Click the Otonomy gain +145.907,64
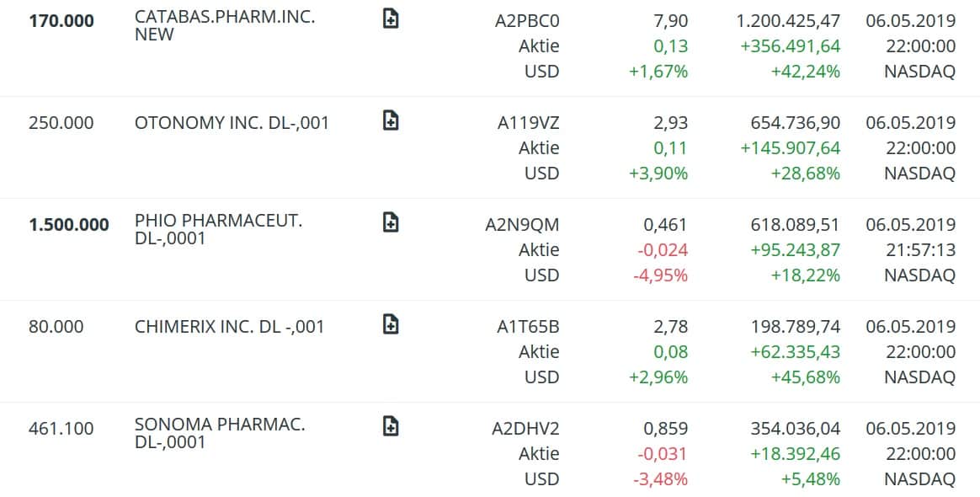Screen dimensions: 980x497 coord(790,148)
